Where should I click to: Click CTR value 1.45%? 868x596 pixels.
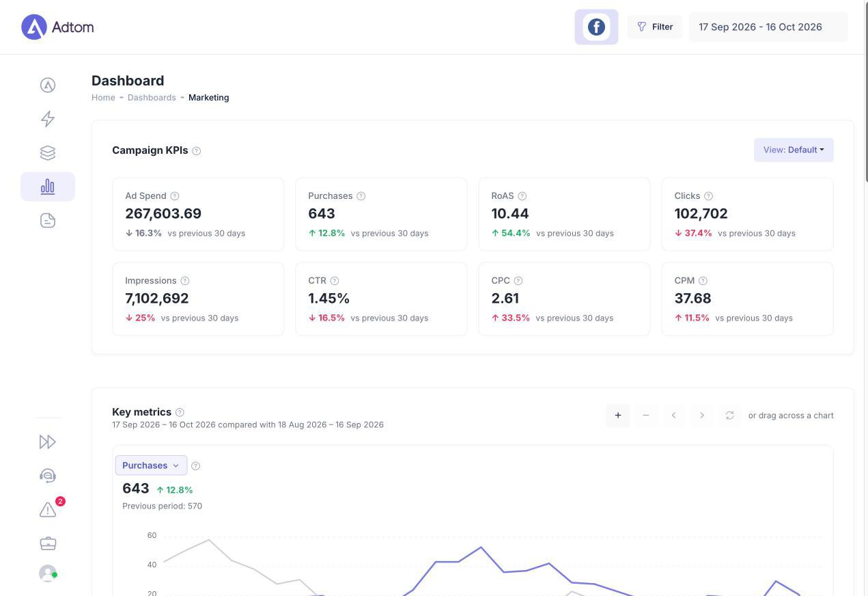click(329, 299)
